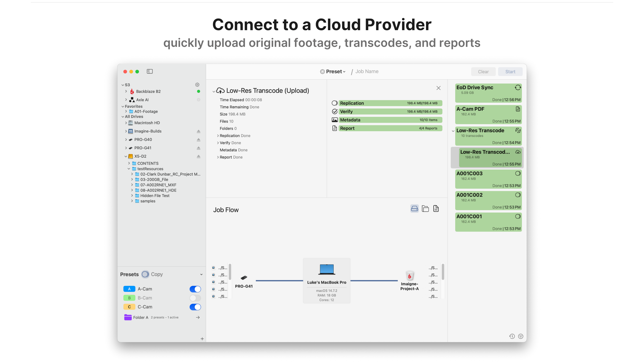Click the Job Name field

(x=367, y=71)
